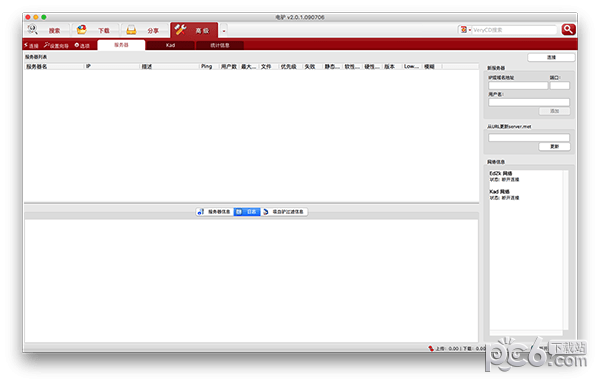Focus the IP或域名地址 input field
The image size is (600, 384).
click(518, 86)
